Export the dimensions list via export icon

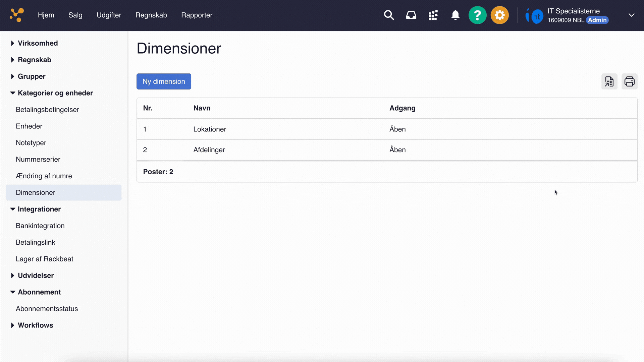[609, 81]
